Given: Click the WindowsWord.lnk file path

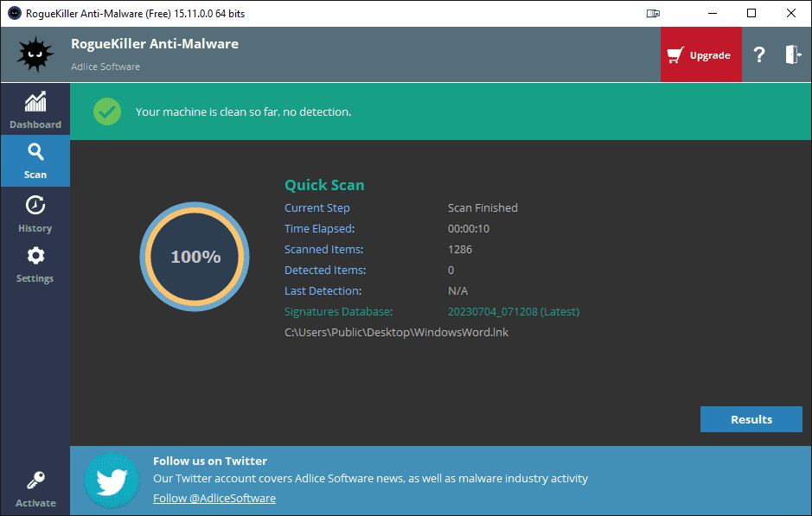Looking at the screenshot, I should pyautogui.click(x=397, y=332).
